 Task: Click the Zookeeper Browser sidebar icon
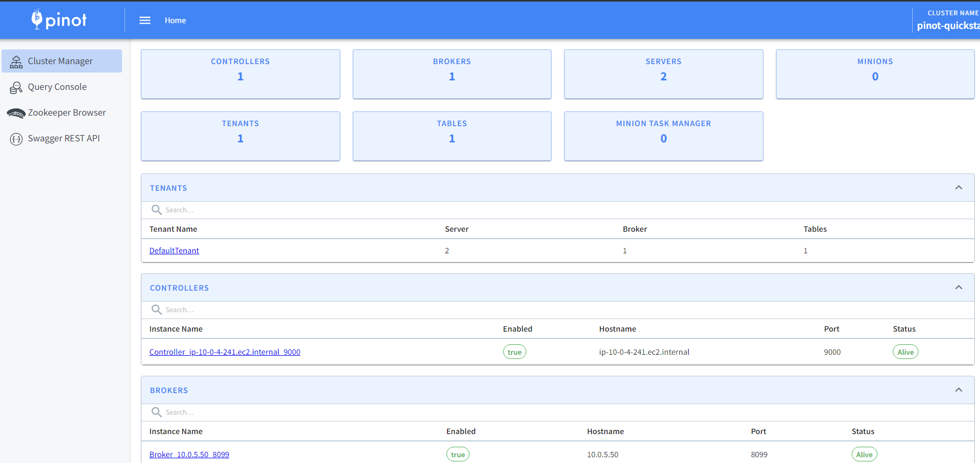pyautogui.click(x=16, y=113)
